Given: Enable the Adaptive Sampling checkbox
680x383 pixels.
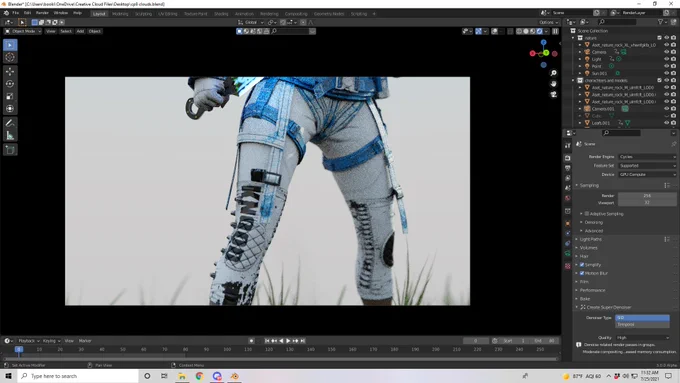Looking at the screenshot, I should click(587, 214).
